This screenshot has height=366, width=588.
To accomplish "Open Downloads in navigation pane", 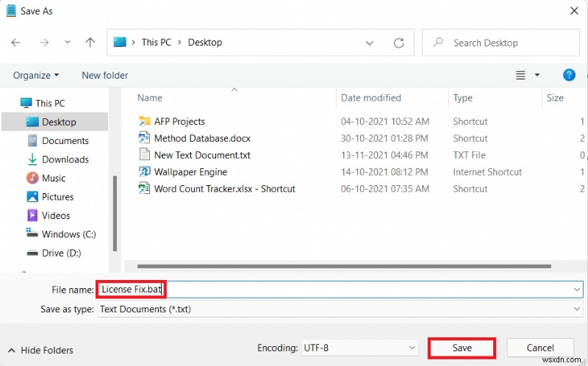I will [65, 159].
